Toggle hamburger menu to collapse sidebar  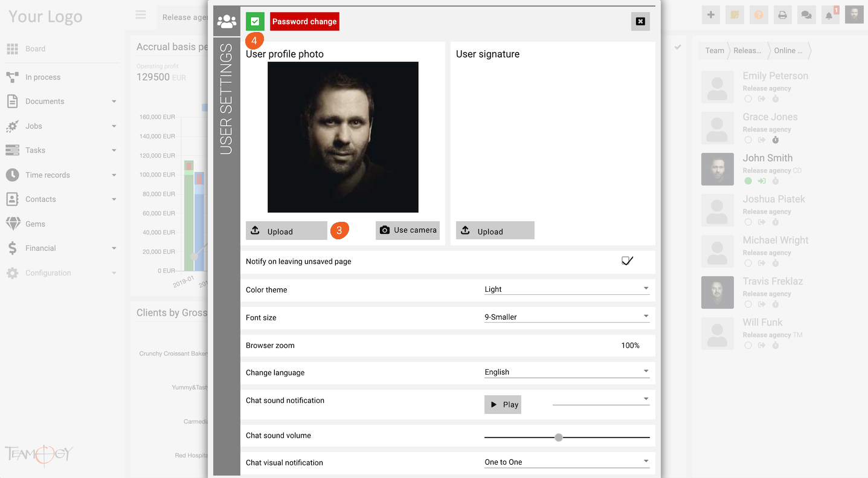click(141, 15)
